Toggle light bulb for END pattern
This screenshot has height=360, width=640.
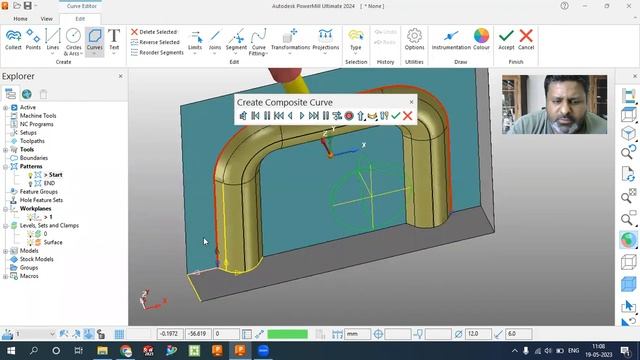tap(30, 184)
